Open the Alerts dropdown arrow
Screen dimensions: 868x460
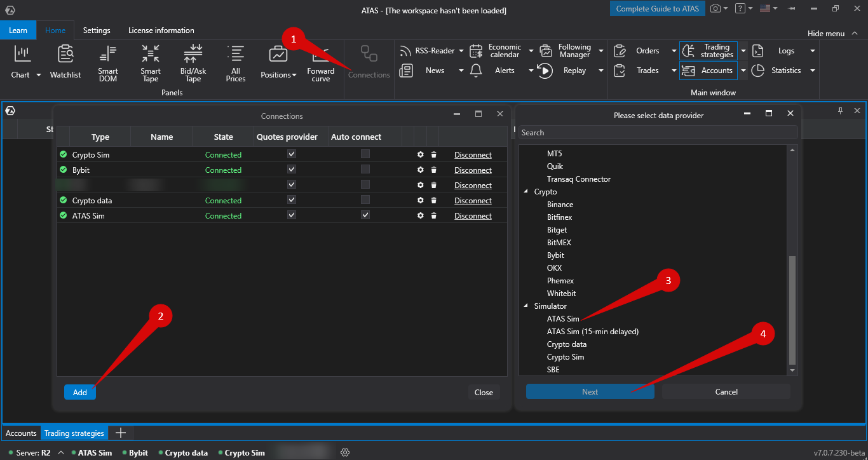click(x=531, y=71)
